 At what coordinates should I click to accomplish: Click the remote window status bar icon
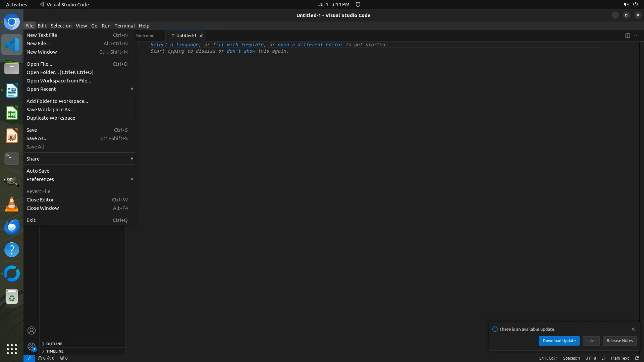point(29,358)
